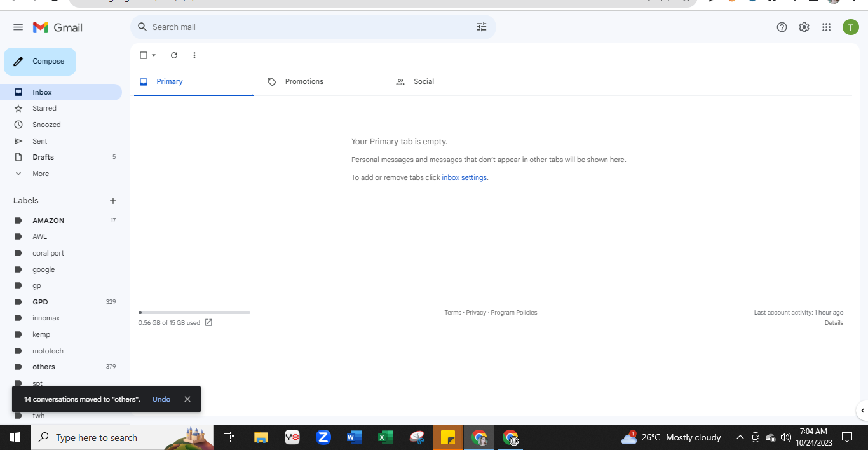Open the Gmail main menu hamburger icon
The height and width of the screenshot is (450, 868).
point(18,27)
